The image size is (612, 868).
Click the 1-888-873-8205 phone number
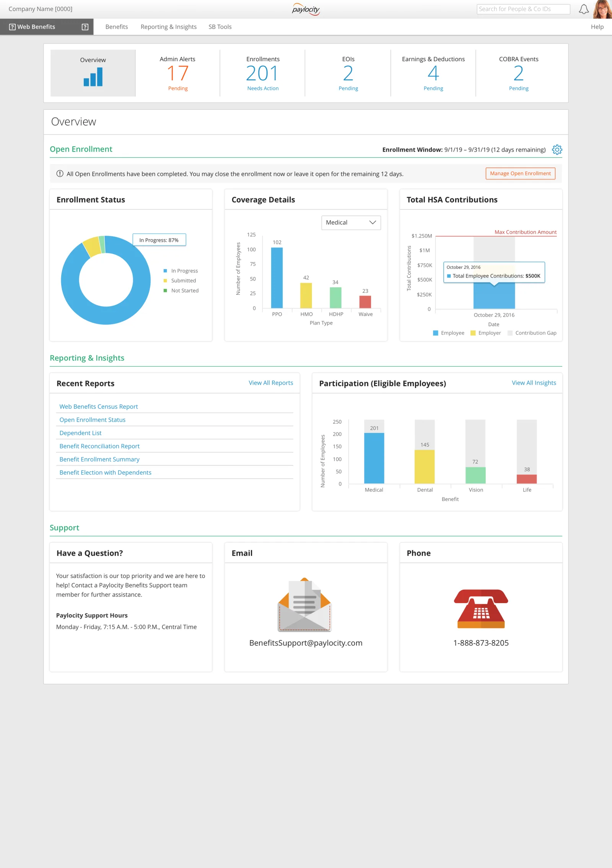tap(481, 643)
